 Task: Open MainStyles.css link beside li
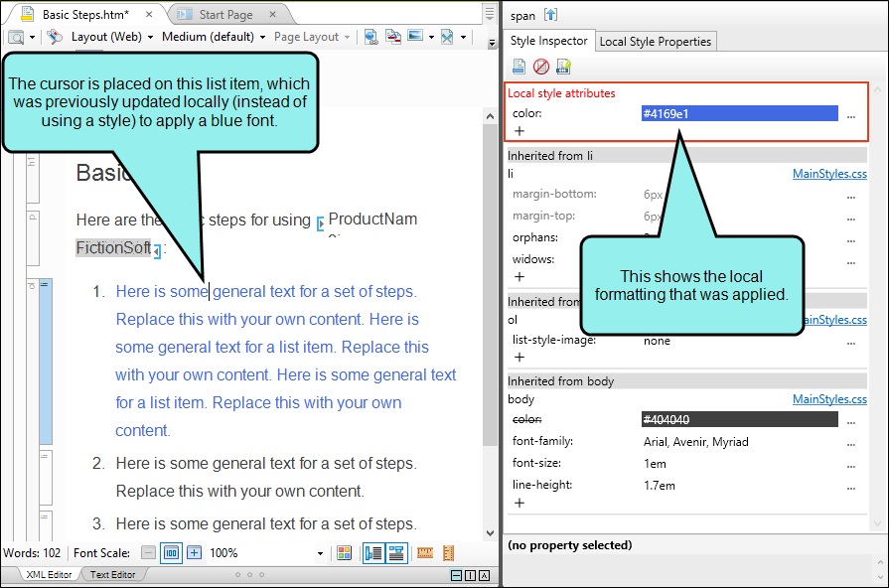pos(829,174)
